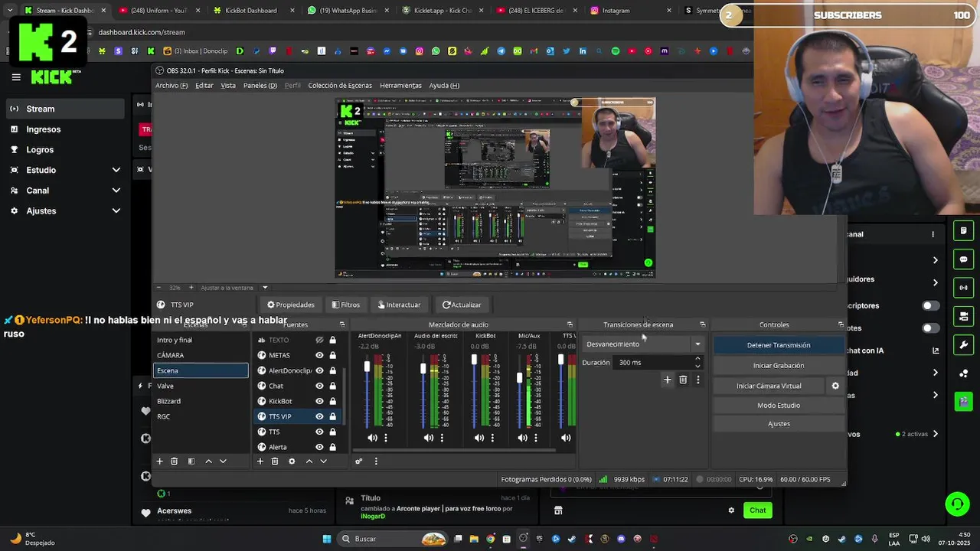Open the Archivo menu in OBS
The height and width of the screenshot is (551, 980).
[171, 86]
